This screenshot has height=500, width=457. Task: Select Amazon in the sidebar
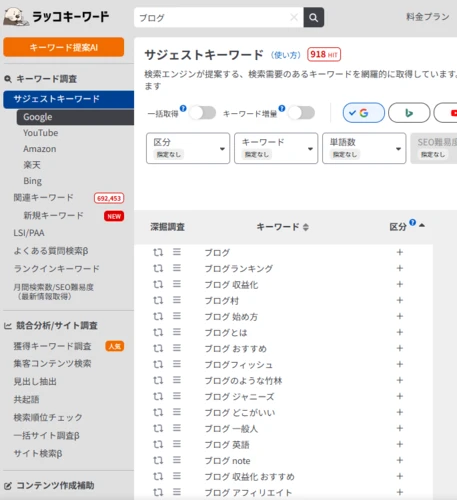[40, 149]
